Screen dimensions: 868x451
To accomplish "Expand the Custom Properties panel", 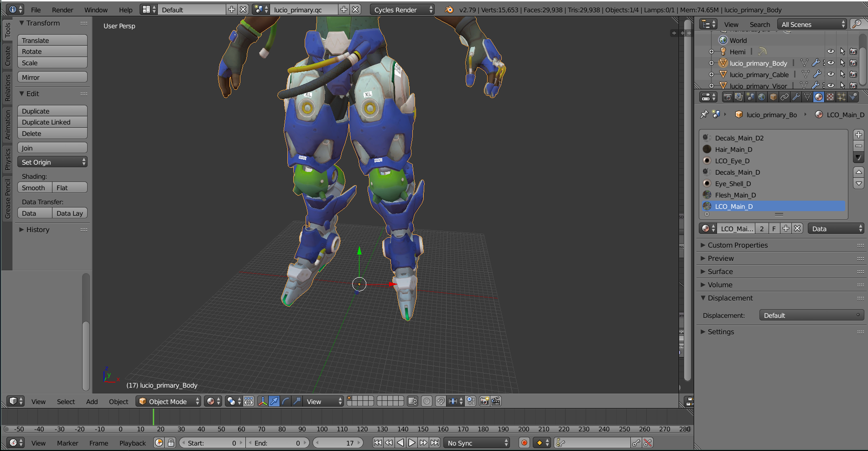I will coord(737,245).
